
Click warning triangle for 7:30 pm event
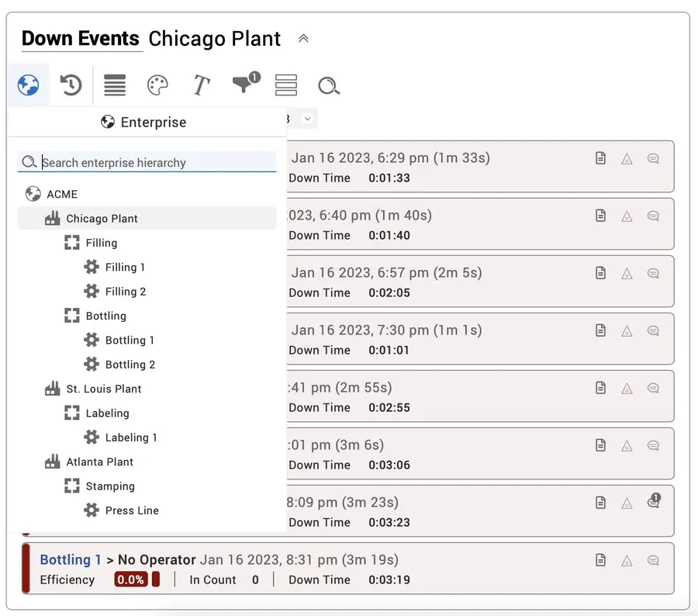click(627, 331)
